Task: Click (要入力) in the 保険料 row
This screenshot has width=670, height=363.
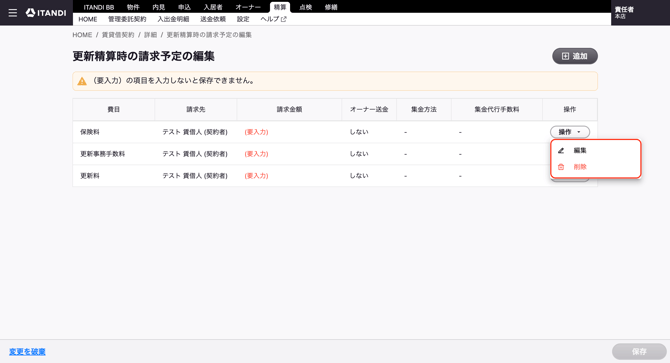Action: (x=256, y=132)
